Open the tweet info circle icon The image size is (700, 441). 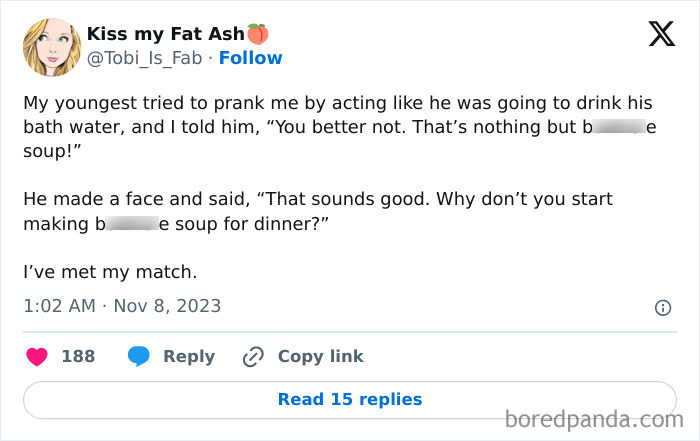662,308
